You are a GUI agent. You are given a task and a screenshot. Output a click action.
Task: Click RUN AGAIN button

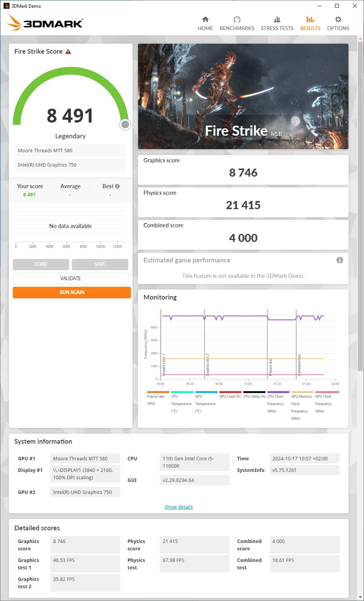click(72, 293)
